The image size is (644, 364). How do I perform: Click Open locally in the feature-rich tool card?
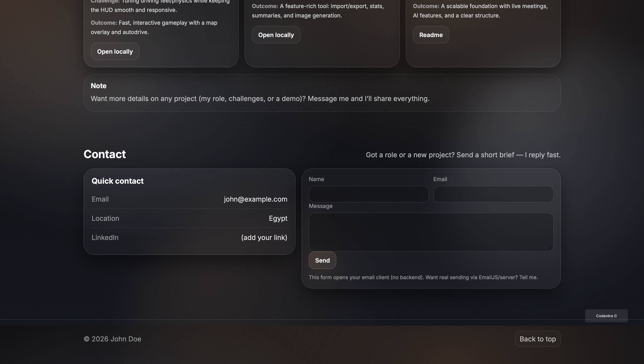[x=276, y=35]
